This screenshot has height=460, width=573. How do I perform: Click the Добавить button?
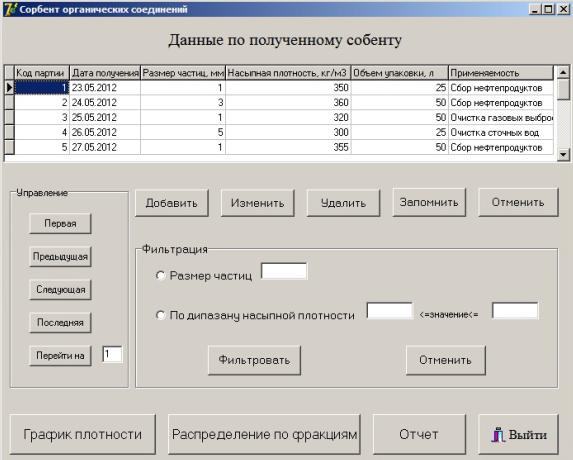[x=172, y=203]
